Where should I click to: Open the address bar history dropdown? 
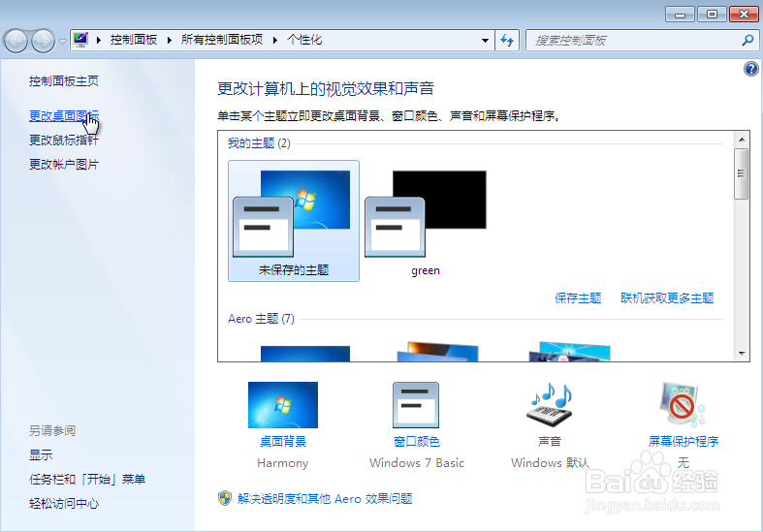click(x=485, y=41)
